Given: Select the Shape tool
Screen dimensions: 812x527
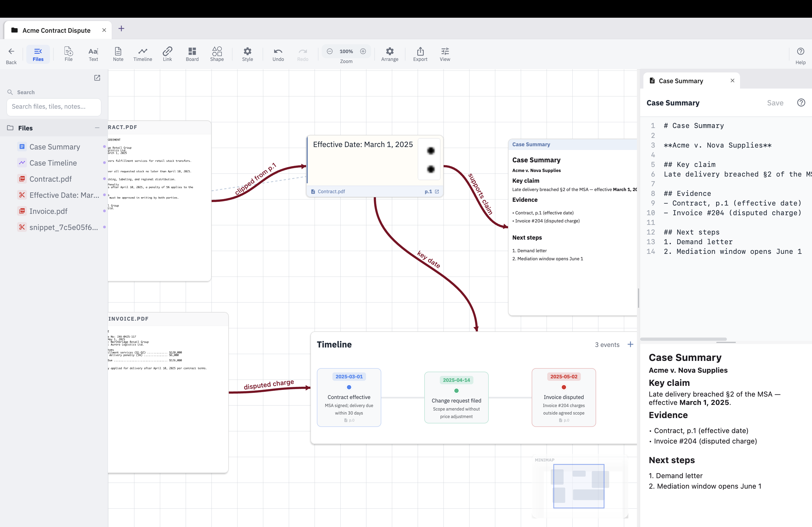Looking at the screenshot, I should pyautogui.click(x=217, y=54).
